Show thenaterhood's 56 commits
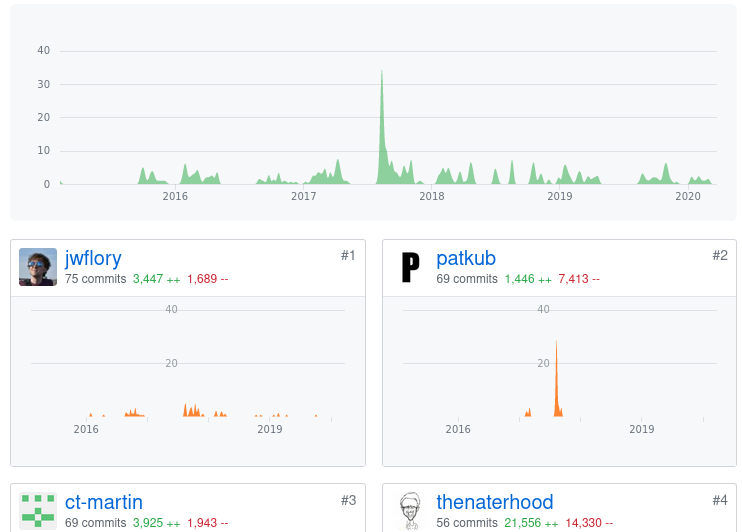The width and height of the screenshot is (742, 532). click(x=466, y=523)
